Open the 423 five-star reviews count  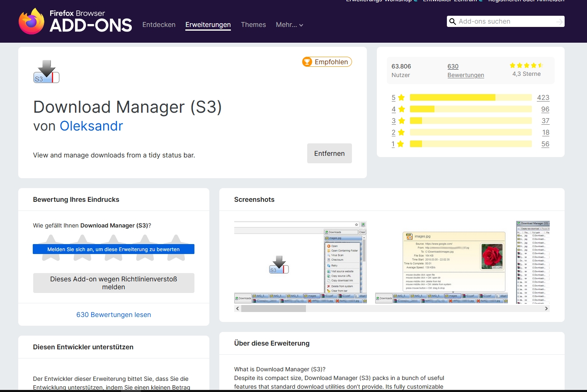tap(543, 97)
